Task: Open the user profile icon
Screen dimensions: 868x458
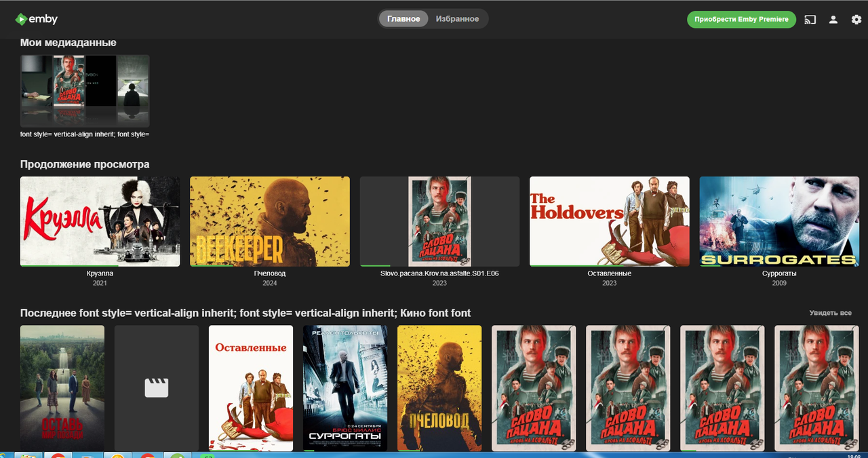Action: point(833,20)
